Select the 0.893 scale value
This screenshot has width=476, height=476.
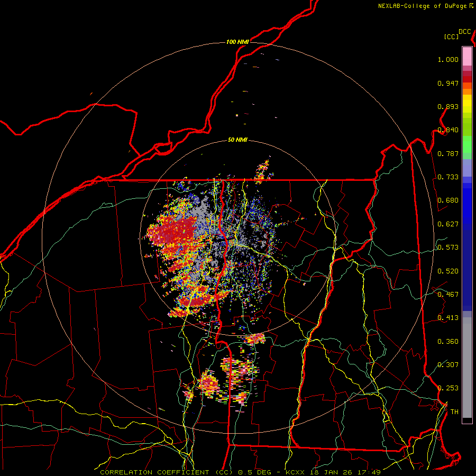pyautogui.click(x=448, y=106)
